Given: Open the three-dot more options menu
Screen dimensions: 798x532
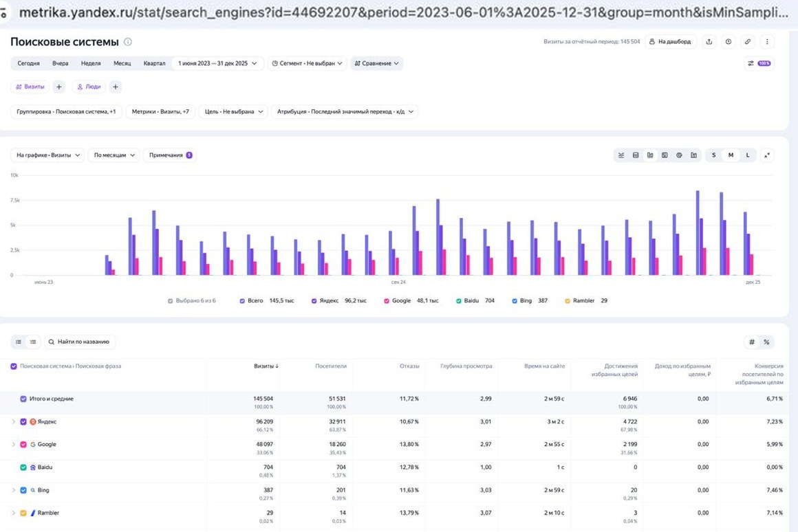Looking at the screenshot, I should coord(767,42).
